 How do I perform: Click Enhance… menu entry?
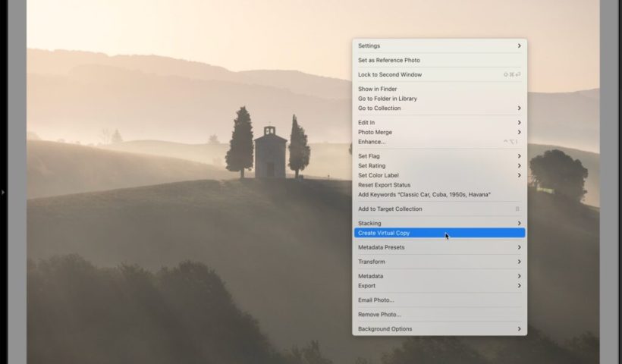coord(372,142)
